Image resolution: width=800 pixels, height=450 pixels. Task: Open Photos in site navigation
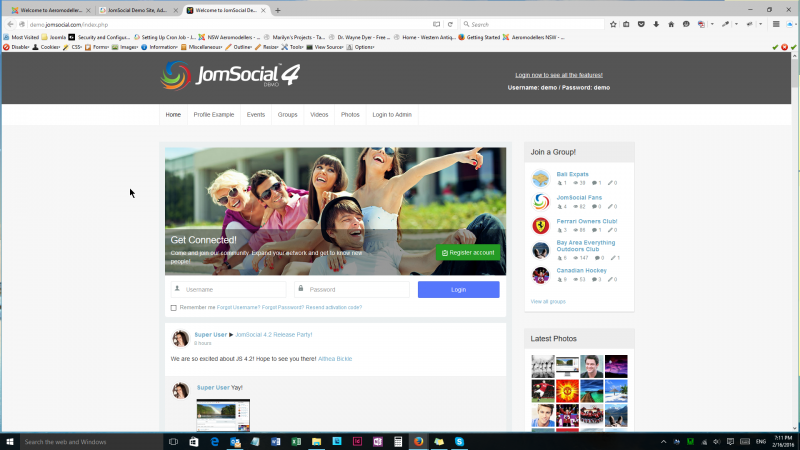click(350, 115)
